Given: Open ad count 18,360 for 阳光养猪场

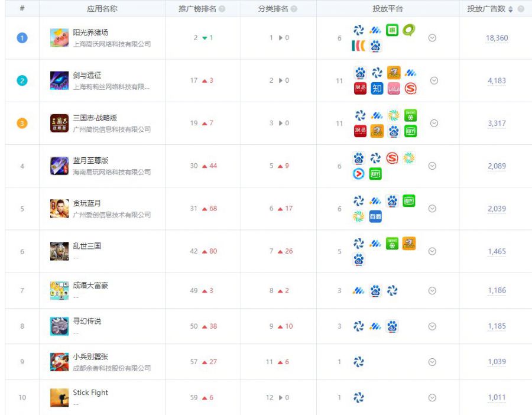Looking at the screenshot, I should pyautogui.click(x=497, y=38).
